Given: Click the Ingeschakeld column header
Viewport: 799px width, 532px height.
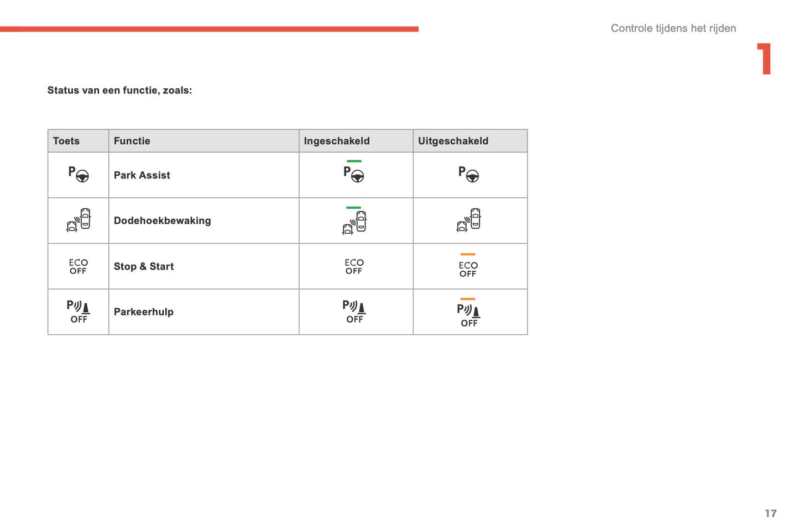Looking at the screenshot, I should [x=337, y=141].
